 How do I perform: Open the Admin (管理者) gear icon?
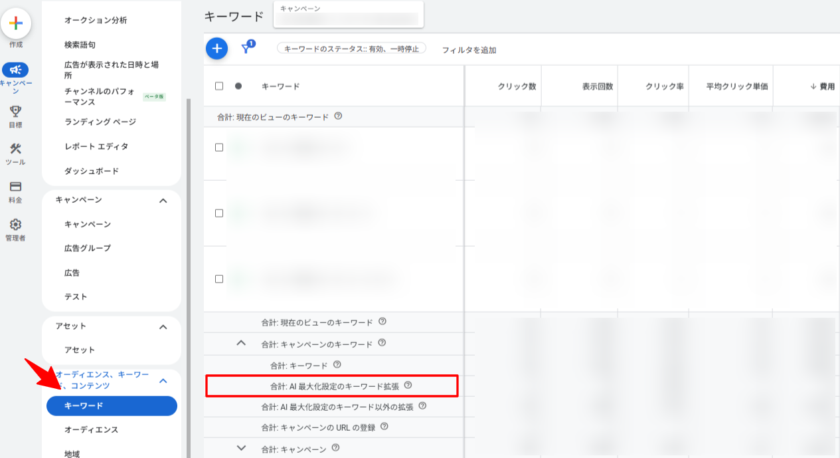[x=15, y=225]
